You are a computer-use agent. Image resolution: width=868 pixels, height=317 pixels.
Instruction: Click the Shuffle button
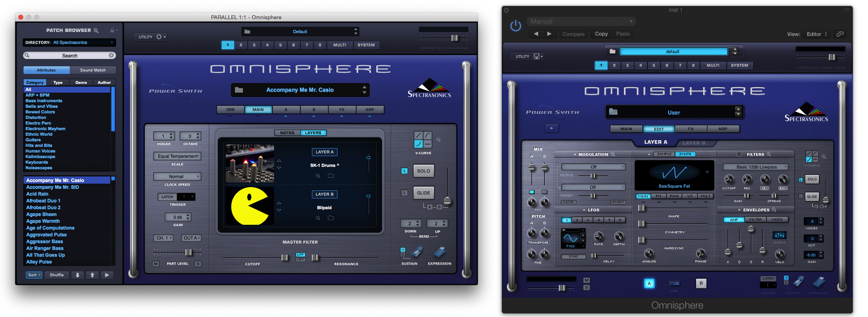pos(57,275)
